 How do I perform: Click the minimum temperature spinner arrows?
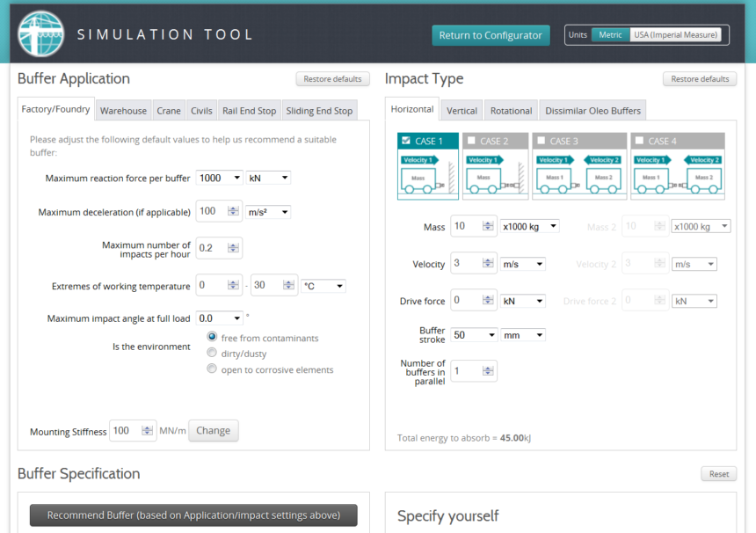[233, 285]
